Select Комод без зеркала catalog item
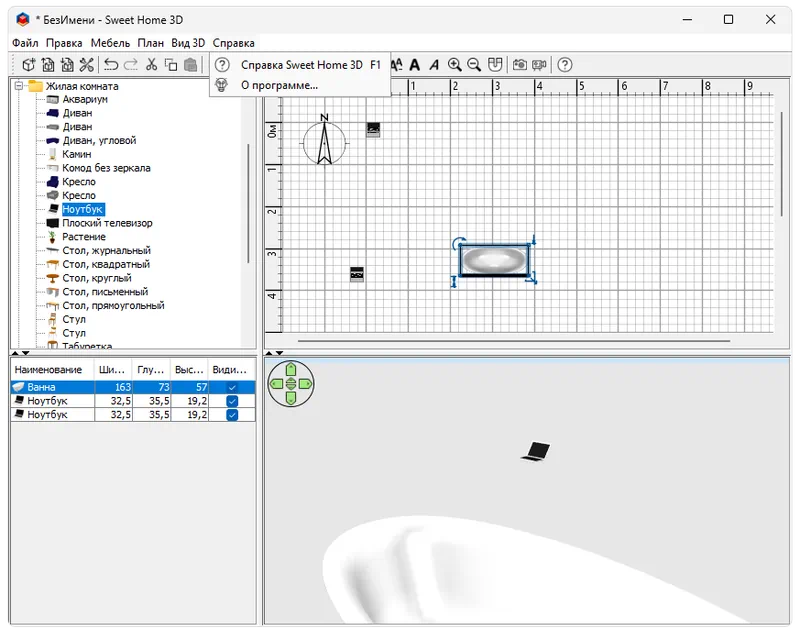 (106, 168)
